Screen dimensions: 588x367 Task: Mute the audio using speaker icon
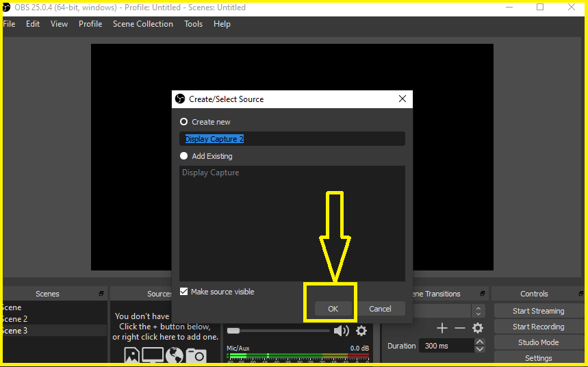[342, 331]
